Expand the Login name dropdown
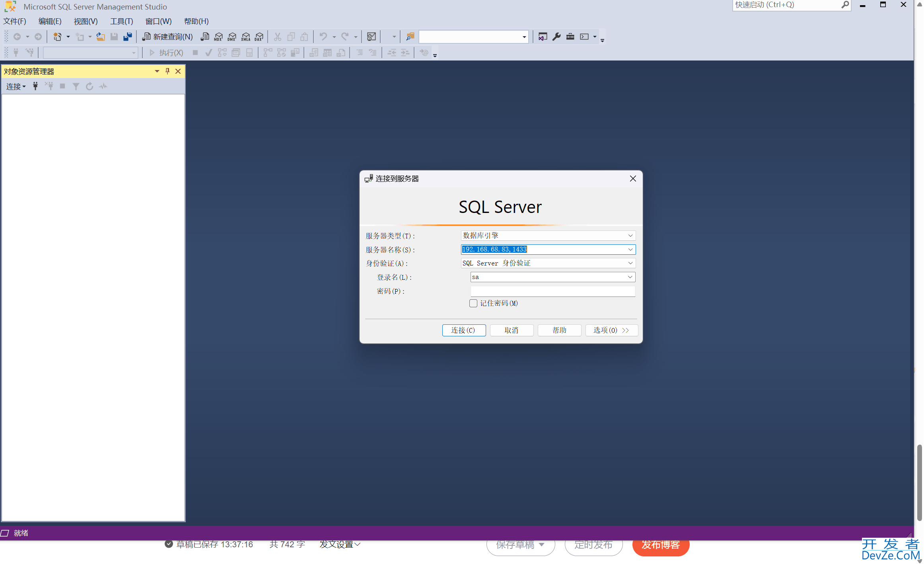 coord(630,277)
